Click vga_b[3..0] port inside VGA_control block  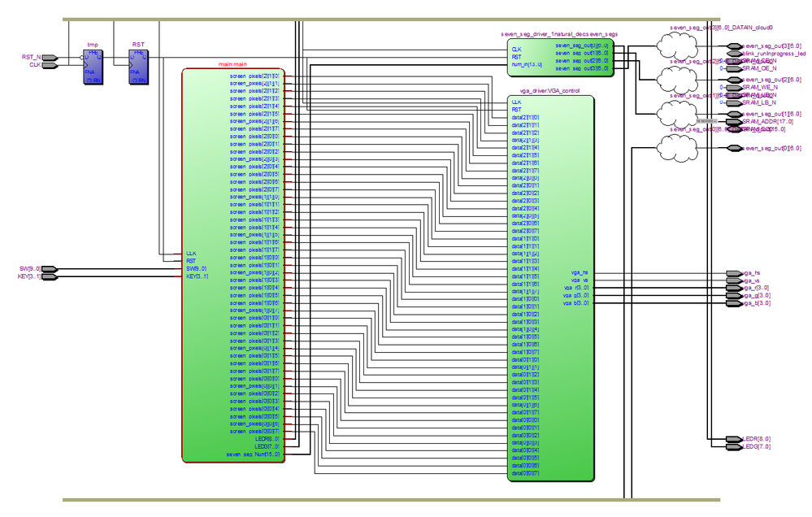point(575,303)
